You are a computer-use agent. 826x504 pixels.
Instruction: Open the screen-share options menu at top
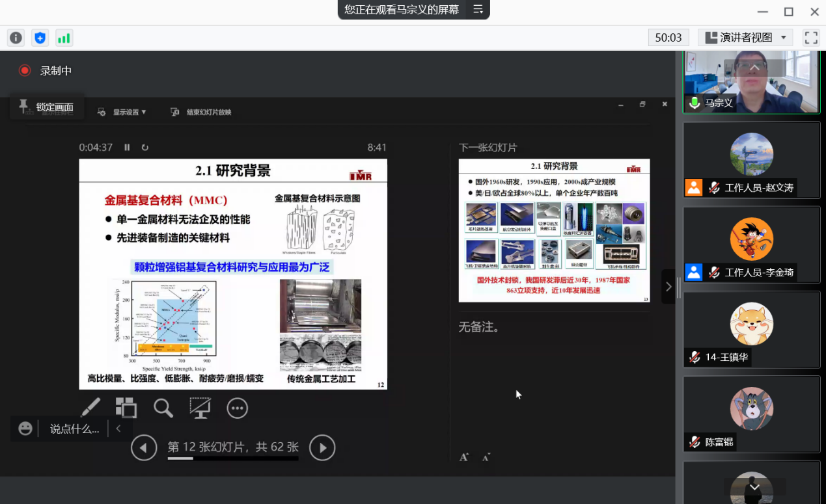coord(478,10)
